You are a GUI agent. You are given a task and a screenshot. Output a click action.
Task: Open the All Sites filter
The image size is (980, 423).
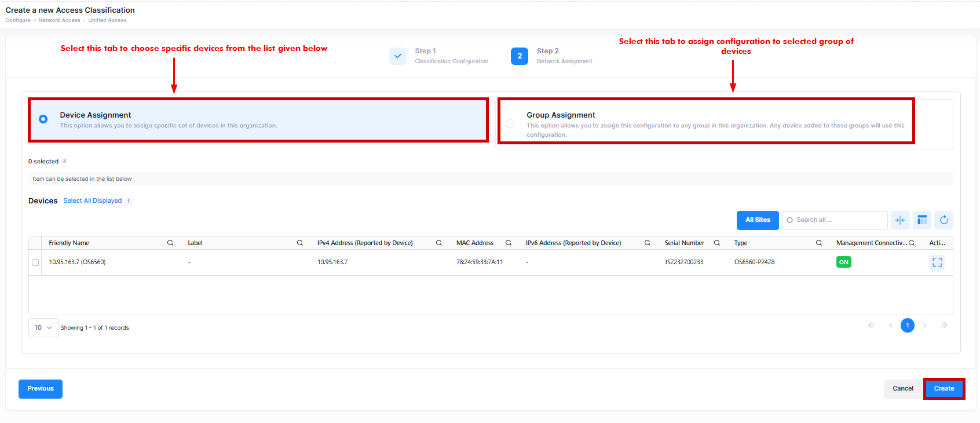tap(758, 220)
